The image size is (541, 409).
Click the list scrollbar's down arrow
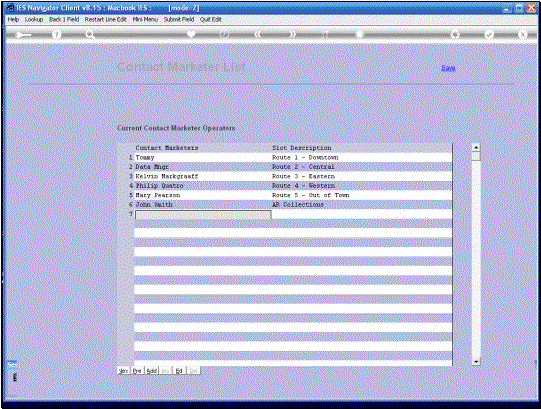point(476,361)
